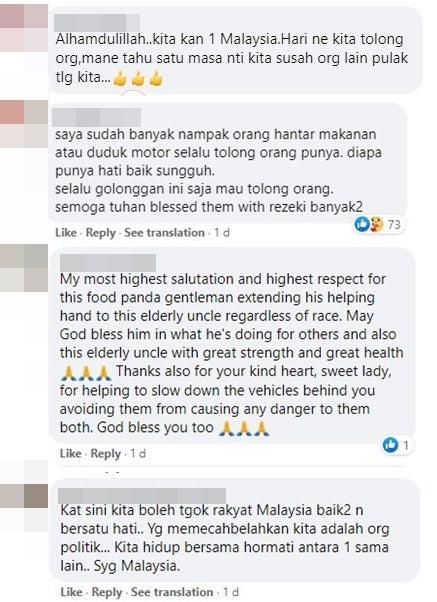The width and height of the screenshot is (437, 602).
Task: Open the 1 d timestamp of second comment
Action: (x=222, y=233)
